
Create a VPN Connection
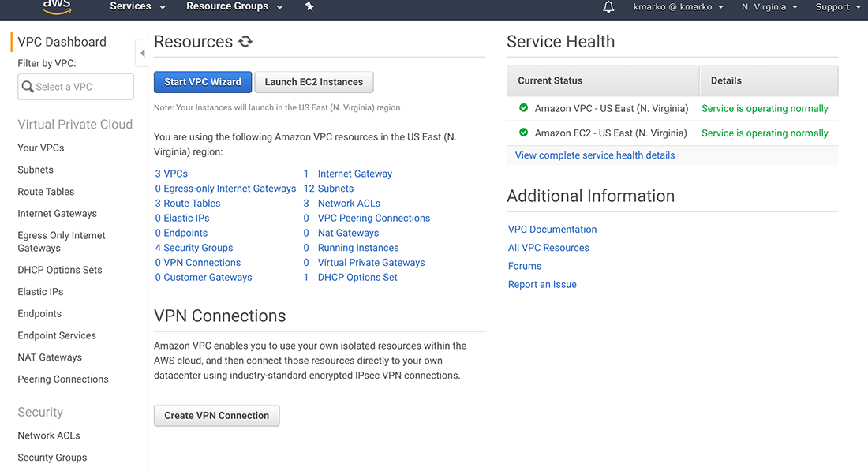pyautogui.click(x=216, y=415)
